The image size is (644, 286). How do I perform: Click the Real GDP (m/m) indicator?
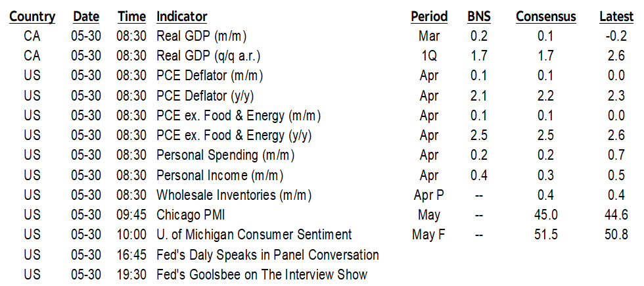(x=201, y=36)
